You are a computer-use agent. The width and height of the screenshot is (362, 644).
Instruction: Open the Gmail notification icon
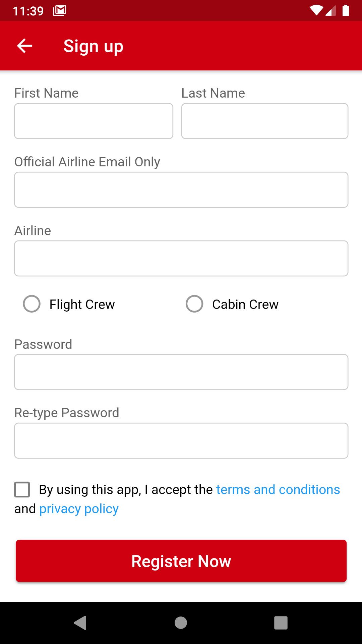coord(59,11)
